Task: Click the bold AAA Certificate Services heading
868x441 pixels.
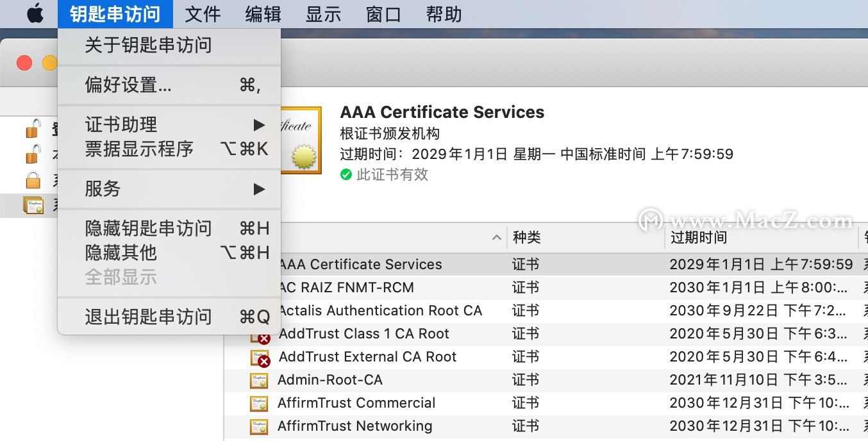Action: (442, 112)
